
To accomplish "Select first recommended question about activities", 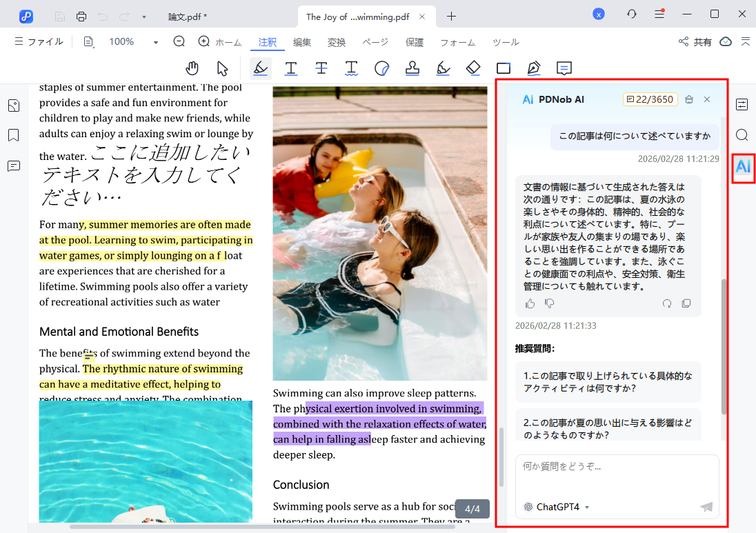I will [608, 382].
